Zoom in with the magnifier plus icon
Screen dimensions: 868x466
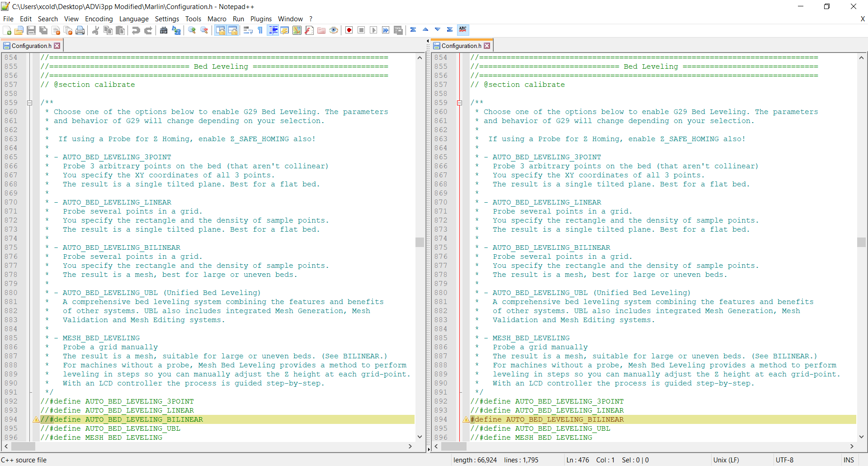[x=192, y=30]
